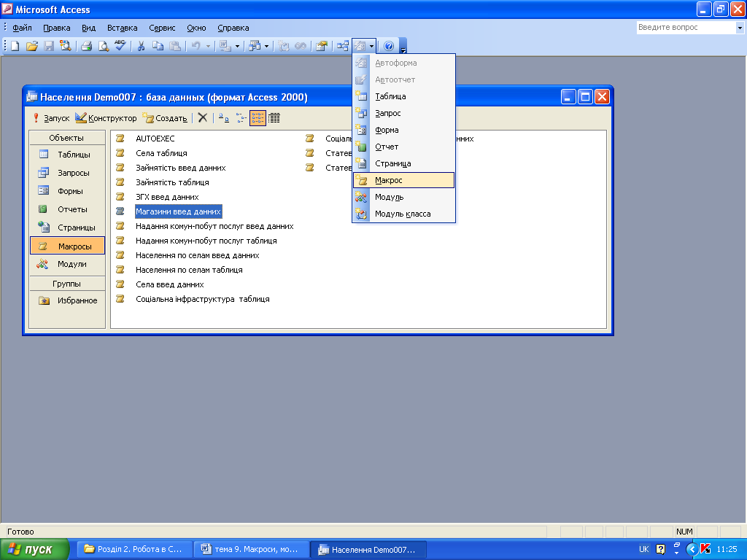Click the Code toolbar icon
Screen dimensions: 747x560
284,46
